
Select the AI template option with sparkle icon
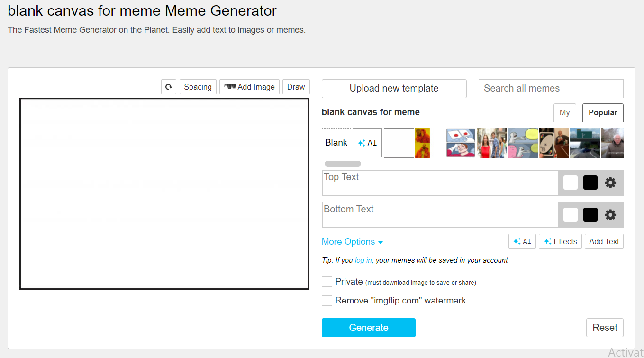point(367,142)
